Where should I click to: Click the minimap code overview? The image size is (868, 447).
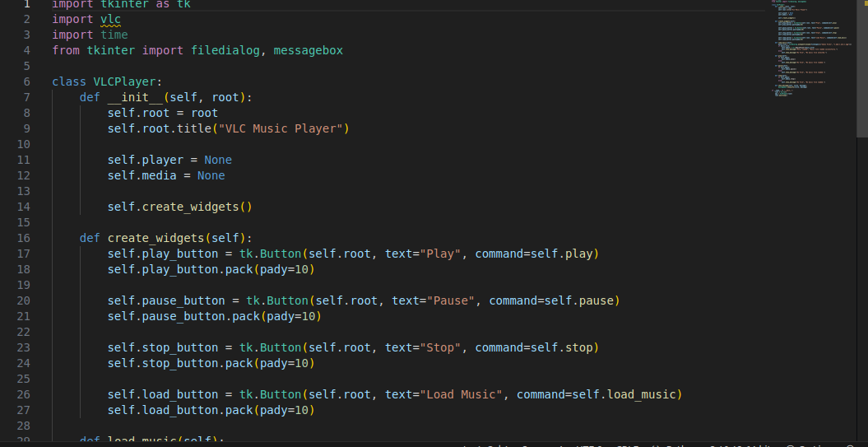tap(811, 50)
